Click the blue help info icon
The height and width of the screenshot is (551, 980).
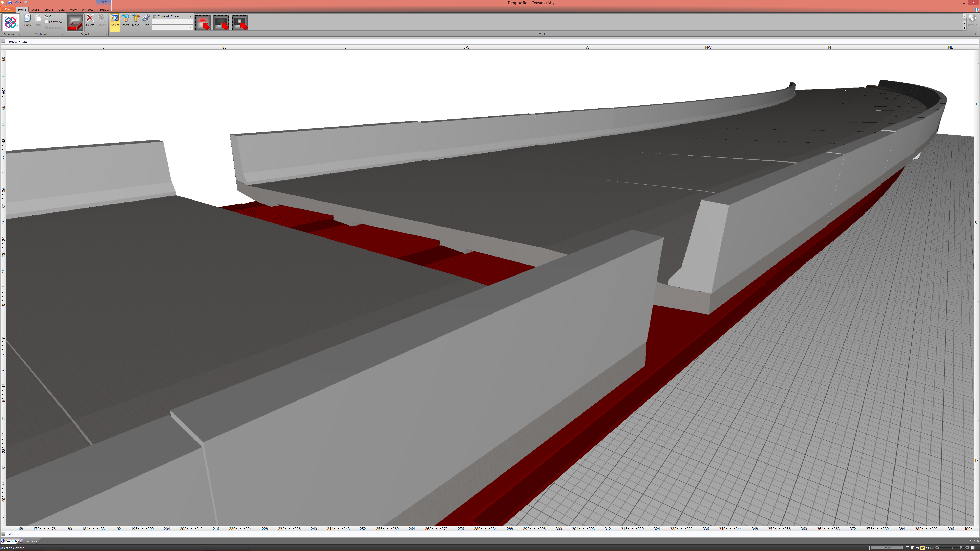coord(976,9)
